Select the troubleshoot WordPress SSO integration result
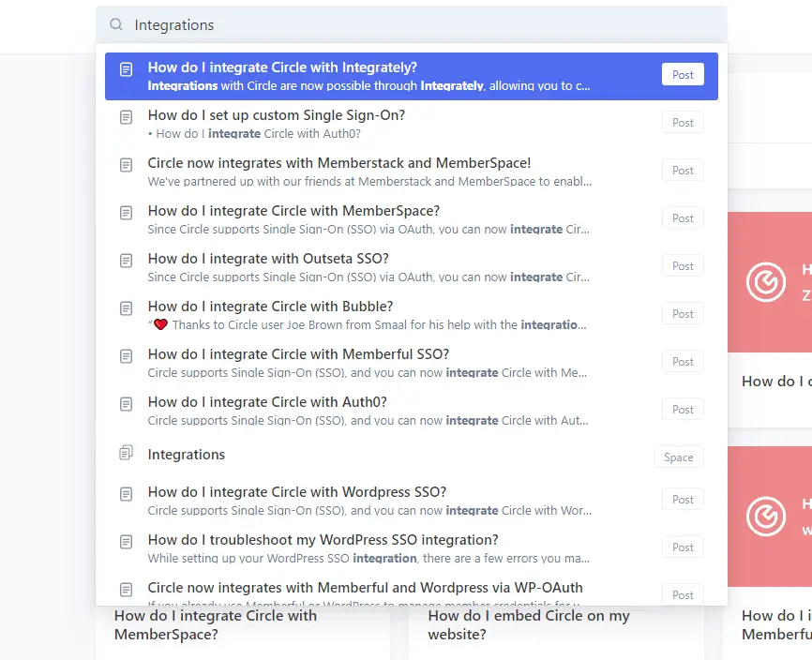This screenshot has height=660, width=812. click(x=323, y=540)
